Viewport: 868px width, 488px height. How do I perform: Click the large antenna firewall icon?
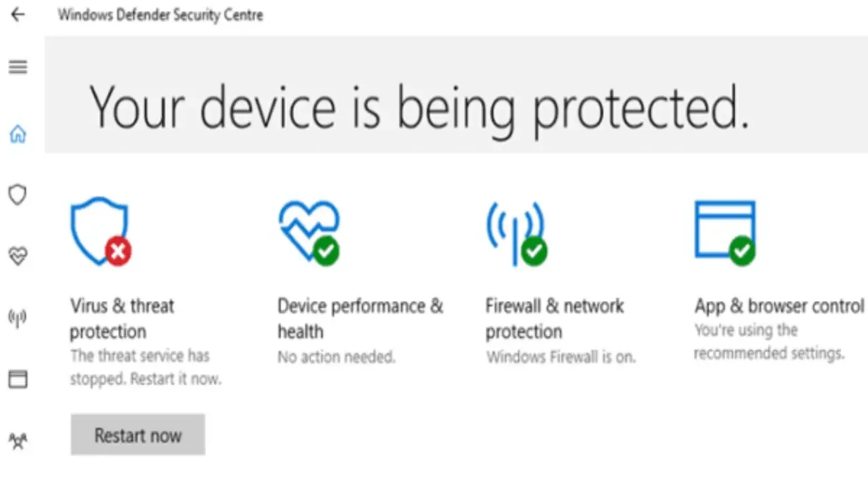coord(517,233)
